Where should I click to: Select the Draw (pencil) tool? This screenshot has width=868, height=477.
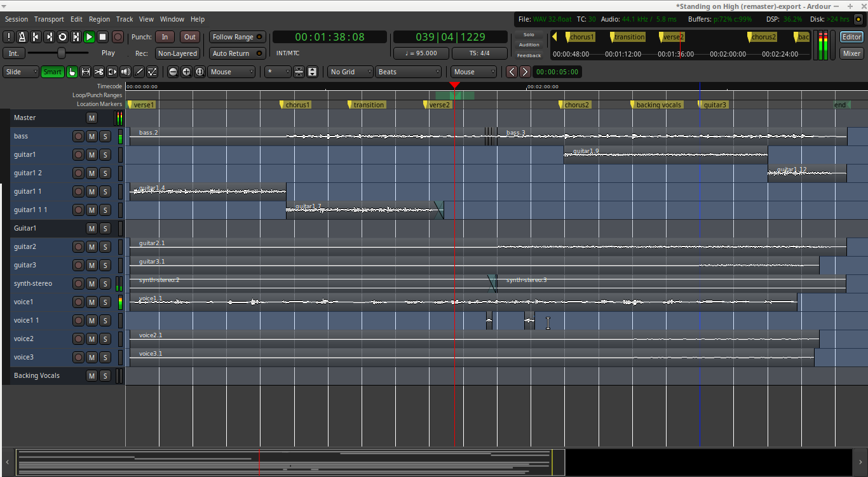coord(139,72)
